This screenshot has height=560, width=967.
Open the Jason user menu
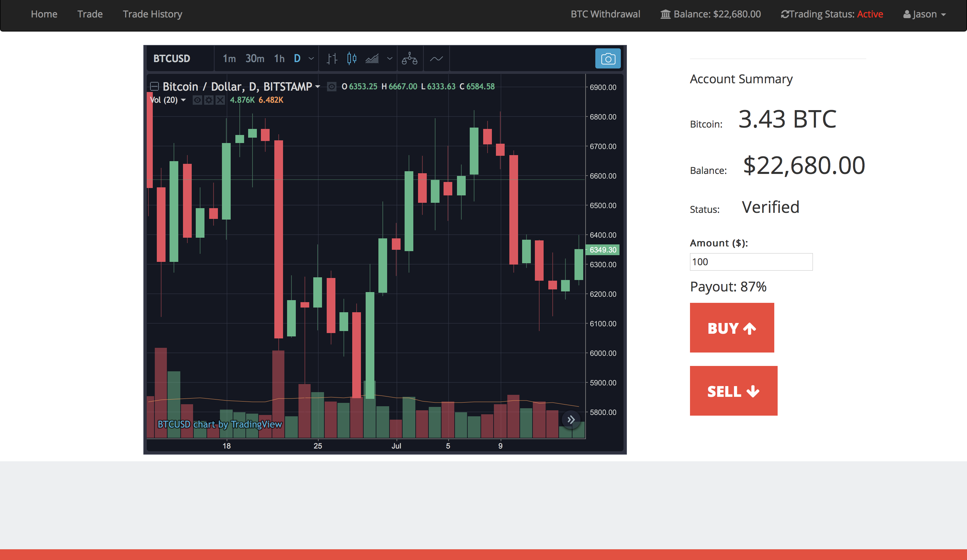click(924, 14)
